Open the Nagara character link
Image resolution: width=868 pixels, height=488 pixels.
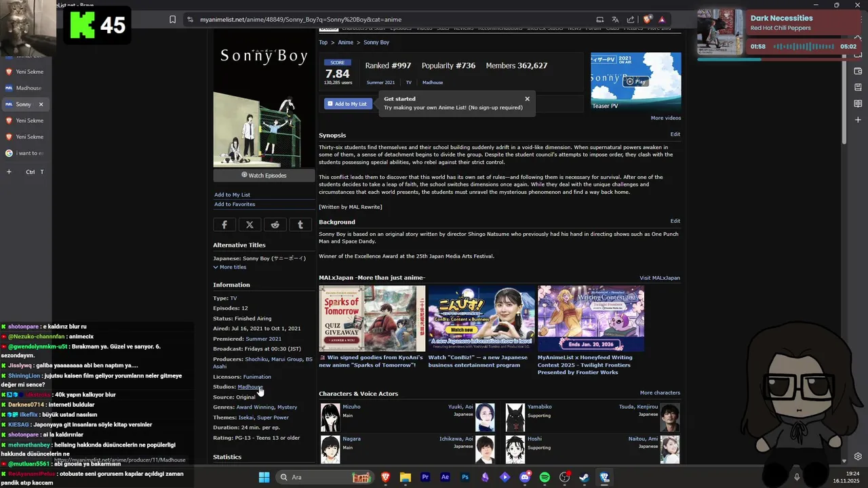(351, 439)
